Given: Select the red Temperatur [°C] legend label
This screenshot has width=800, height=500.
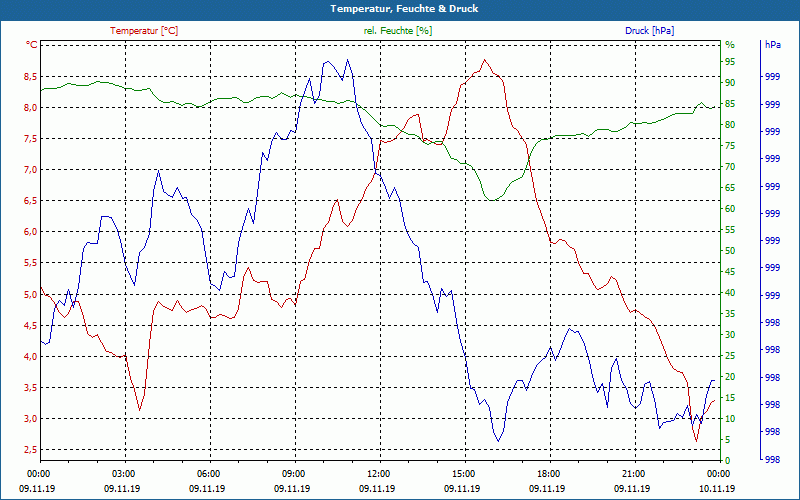Looking at the screenshot, I should 144,31.
